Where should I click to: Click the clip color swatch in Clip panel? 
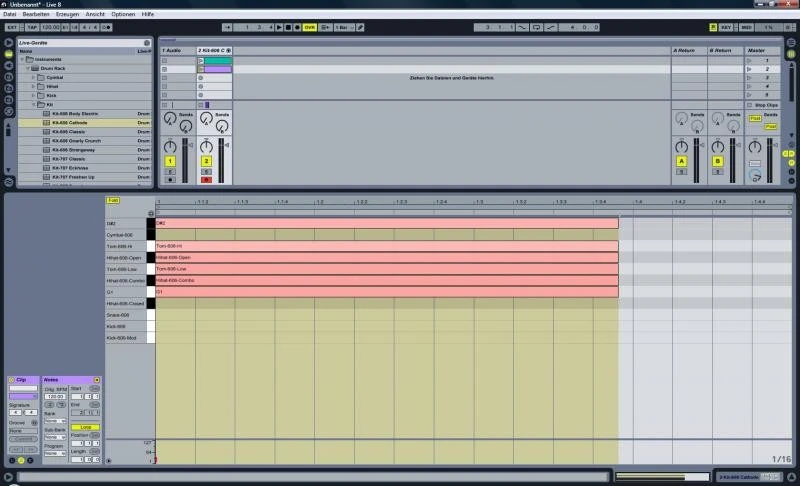click(24, 396)
